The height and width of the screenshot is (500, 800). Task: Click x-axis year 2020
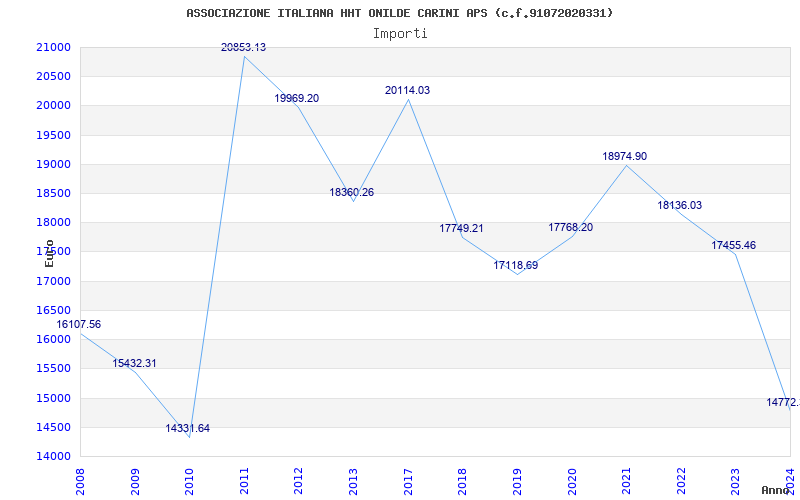pyautogui.click(x=571, y=481)
